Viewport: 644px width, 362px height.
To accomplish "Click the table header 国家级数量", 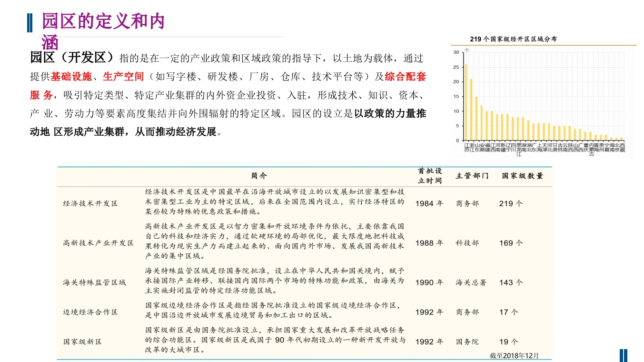I will pos(523,176).
